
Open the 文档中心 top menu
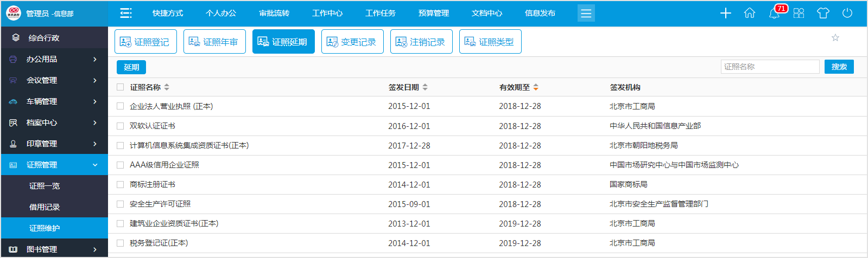pos(487,13)
